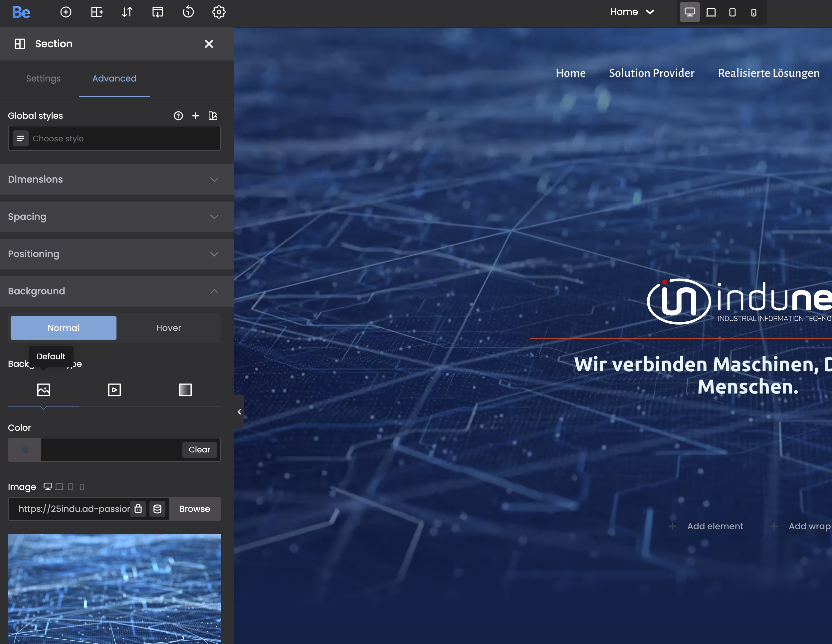Click the dynamic data database icon
Screen dimensions: 832x644
click(157, 509)
